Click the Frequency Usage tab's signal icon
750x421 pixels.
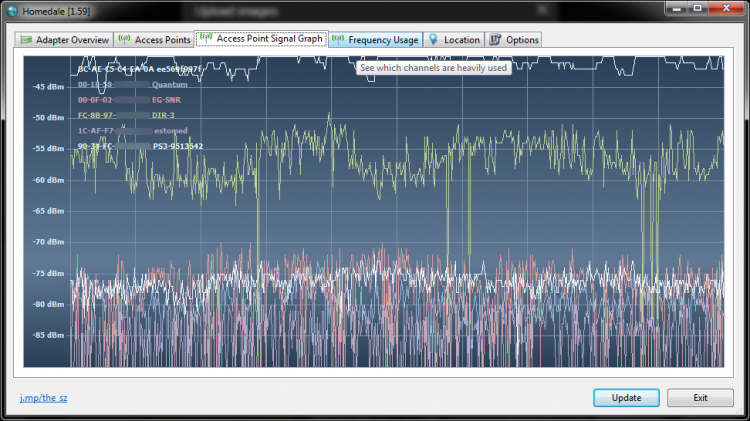coord(339,40)
